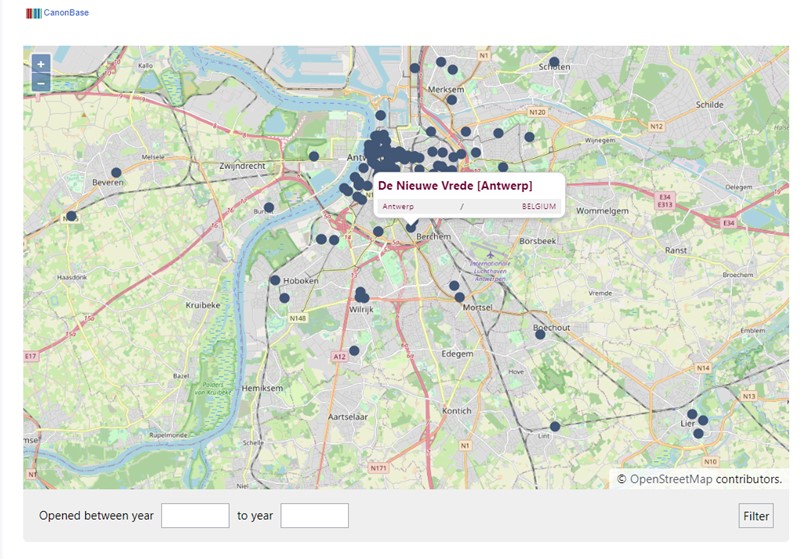
Task: Open the OpenStreetMap attribution link
Action: point(671,479)
